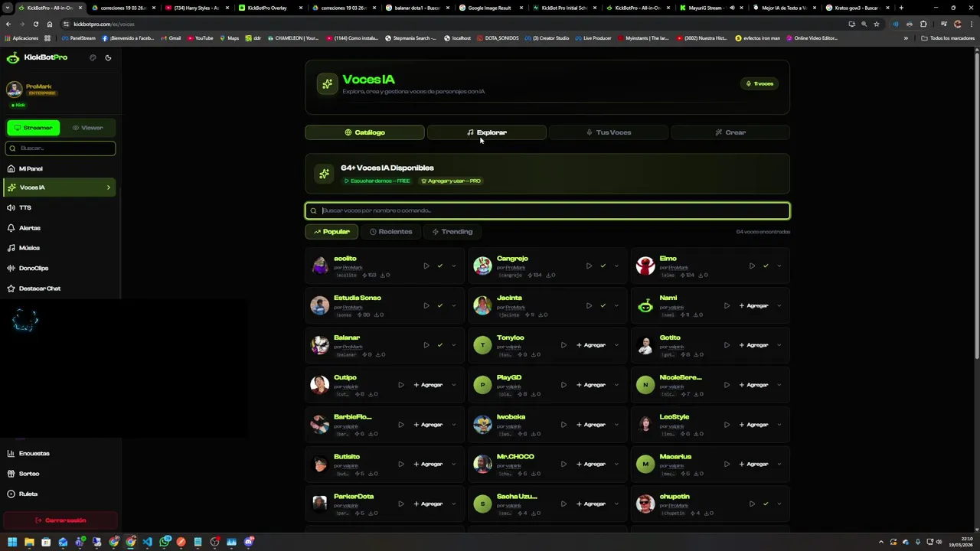Switch to Streamer mode
Viewport: 980px width, 551px height.
tap(33, 128)
